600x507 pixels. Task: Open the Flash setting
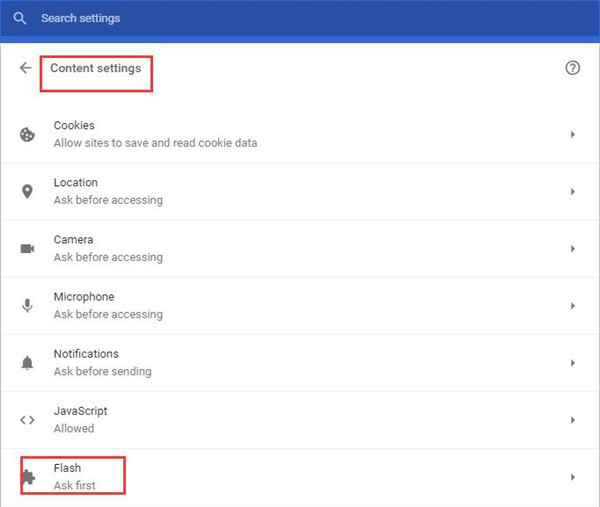pyautogui.click(x=300, y=478)
